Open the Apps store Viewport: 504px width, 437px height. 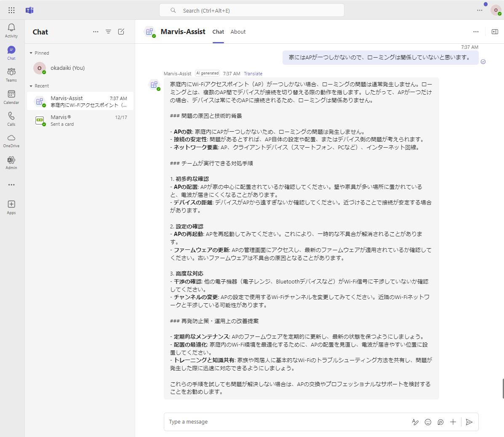point(11,207)
